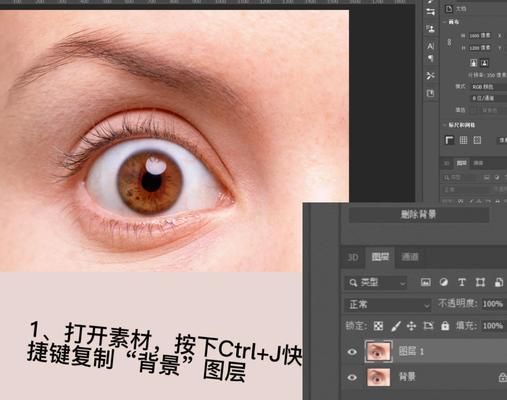
Task: Filter layers by pixel layers icon
Action: [x=425, y=283]
